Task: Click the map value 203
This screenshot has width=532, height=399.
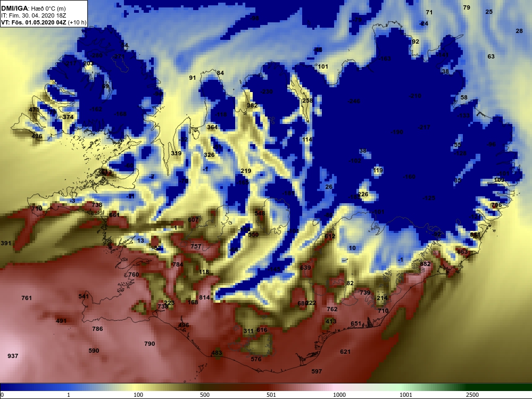Action: 88,63
